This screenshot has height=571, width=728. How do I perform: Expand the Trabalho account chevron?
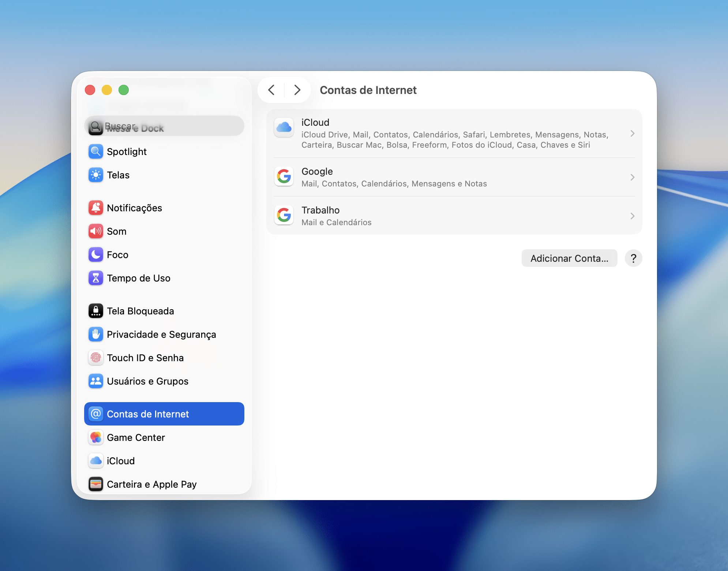pos(632,216)
